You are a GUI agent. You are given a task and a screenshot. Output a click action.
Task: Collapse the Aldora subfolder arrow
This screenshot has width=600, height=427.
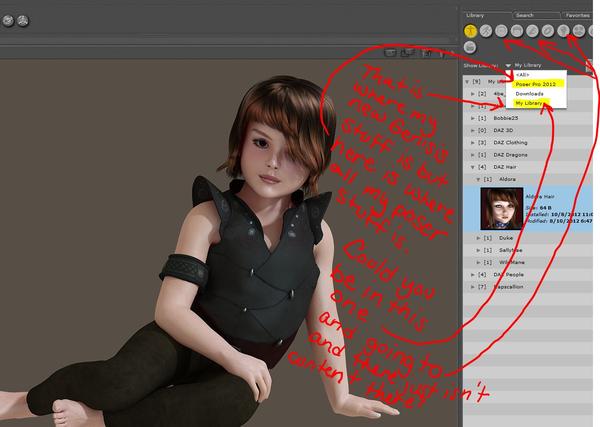(478, 179)
